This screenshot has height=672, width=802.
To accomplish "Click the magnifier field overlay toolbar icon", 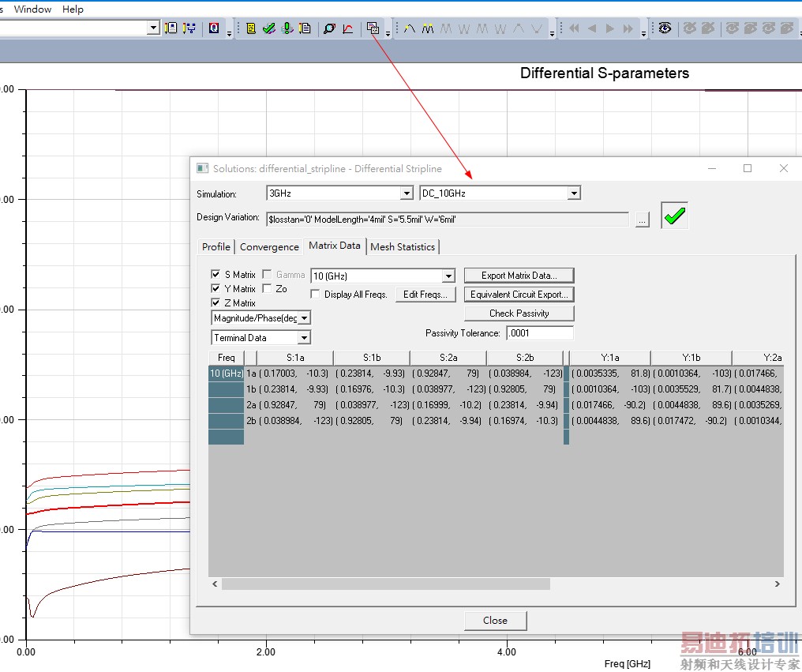I will 329,28.
